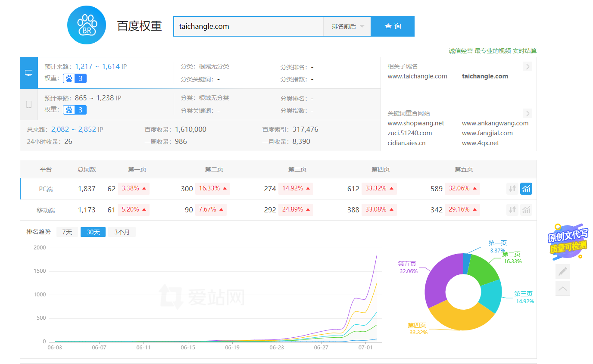The image size is (593, 364).
Task: Select the 30天 trend range
Action: click(x=93, y=232)
